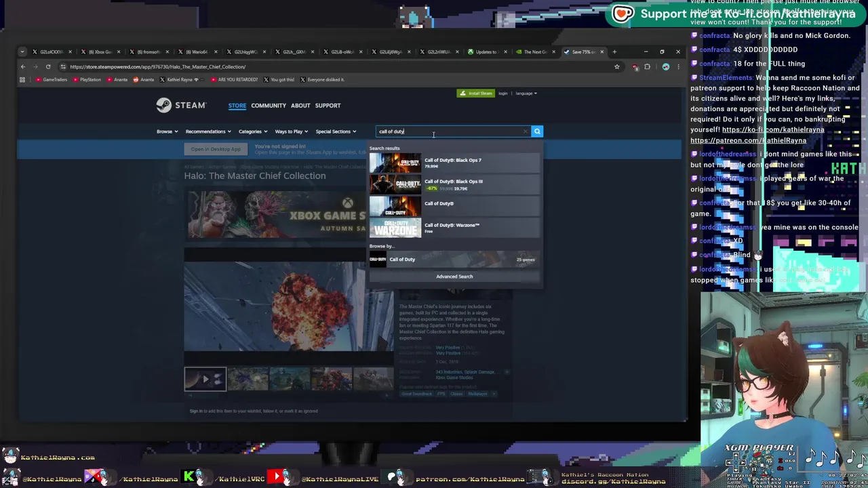
Task: Switch to the '(6) Xbox Ga...' tab
Action: tap(100, 52)
